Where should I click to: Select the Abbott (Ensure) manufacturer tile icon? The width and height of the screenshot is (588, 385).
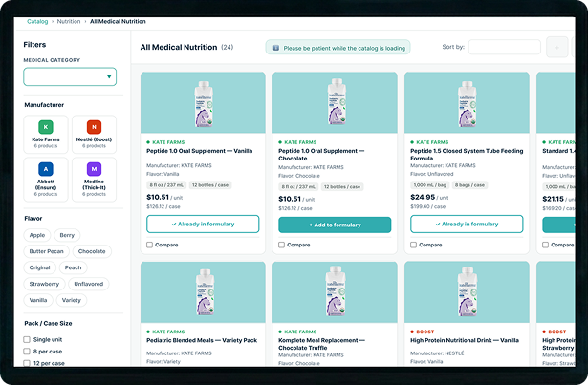[x=46, y=169]
